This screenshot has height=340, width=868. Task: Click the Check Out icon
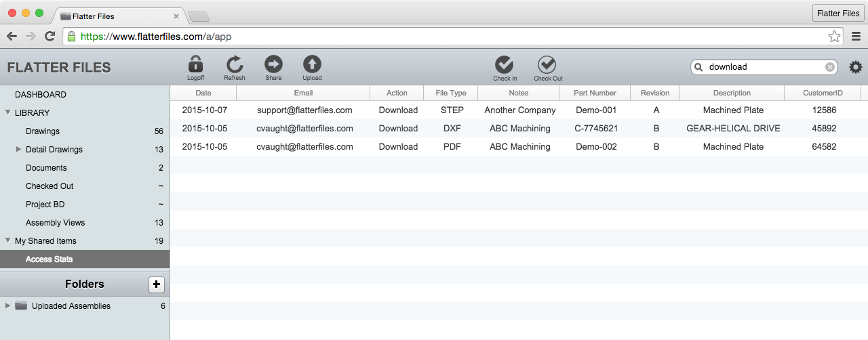point(547,64)
